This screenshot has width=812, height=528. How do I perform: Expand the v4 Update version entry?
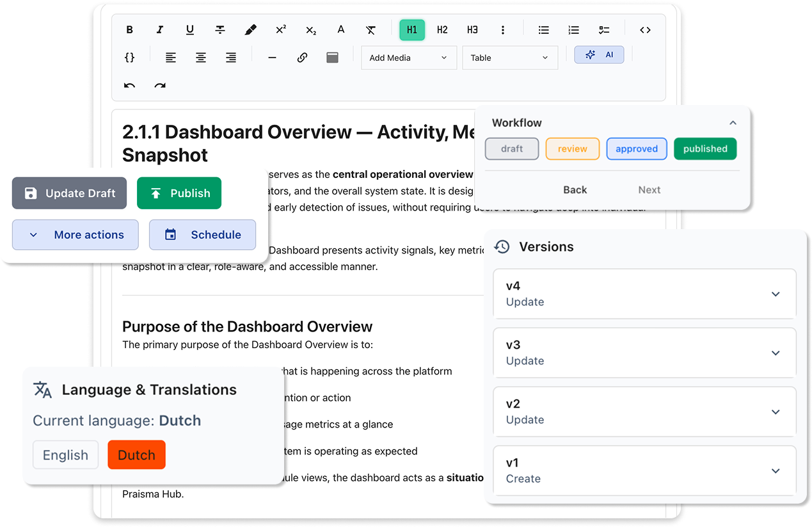[776, 294]
